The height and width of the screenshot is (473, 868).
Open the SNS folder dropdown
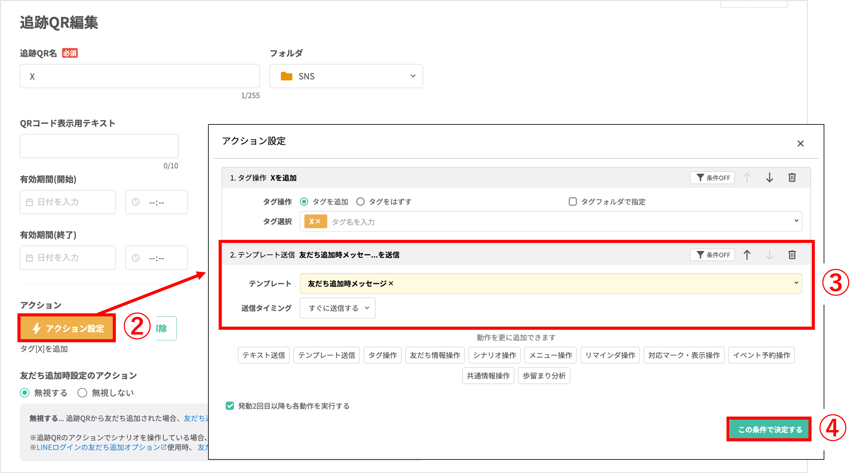tap(346, 76)
